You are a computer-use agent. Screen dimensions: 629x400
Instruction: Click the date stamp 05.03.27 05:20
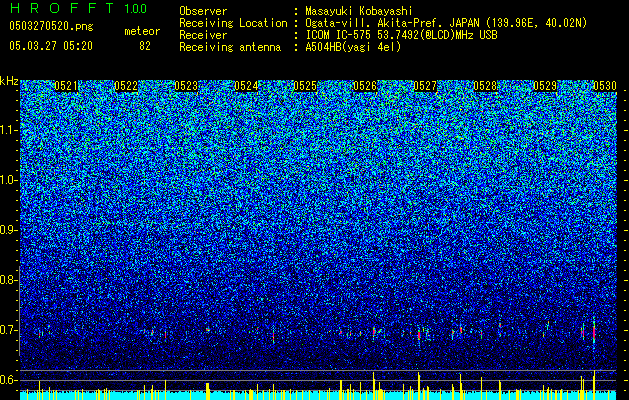51,46
